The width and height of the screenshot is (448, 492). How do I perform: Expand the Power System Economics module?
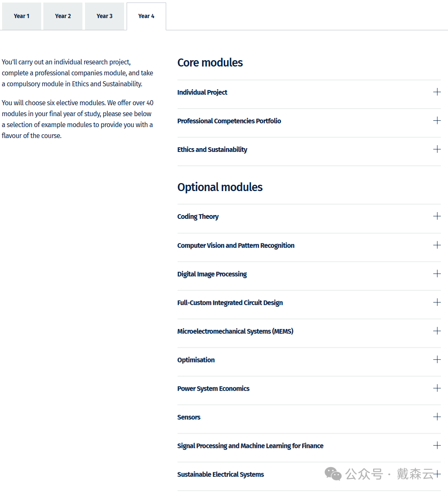point(437,388)
